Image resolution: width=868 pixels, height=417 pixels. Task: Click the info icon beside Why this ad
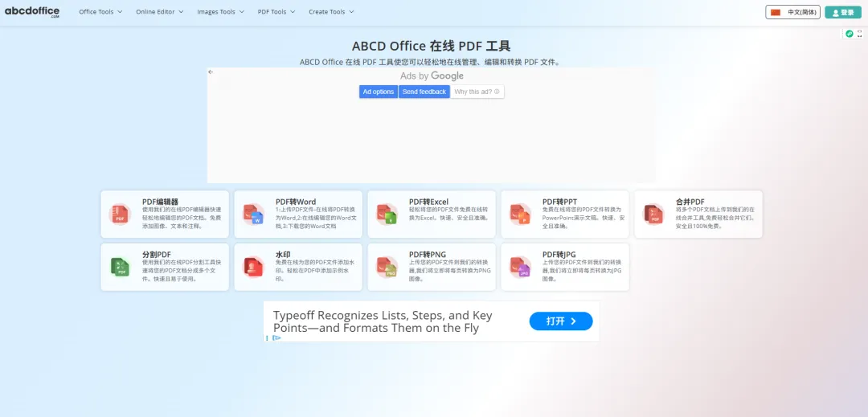[x=497, y=92]
